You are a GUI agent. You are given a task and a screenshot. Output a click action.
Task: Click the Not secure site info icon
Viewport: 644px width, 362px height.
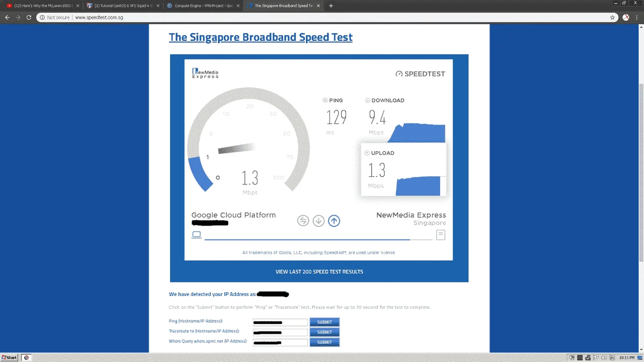pos(42,17)
